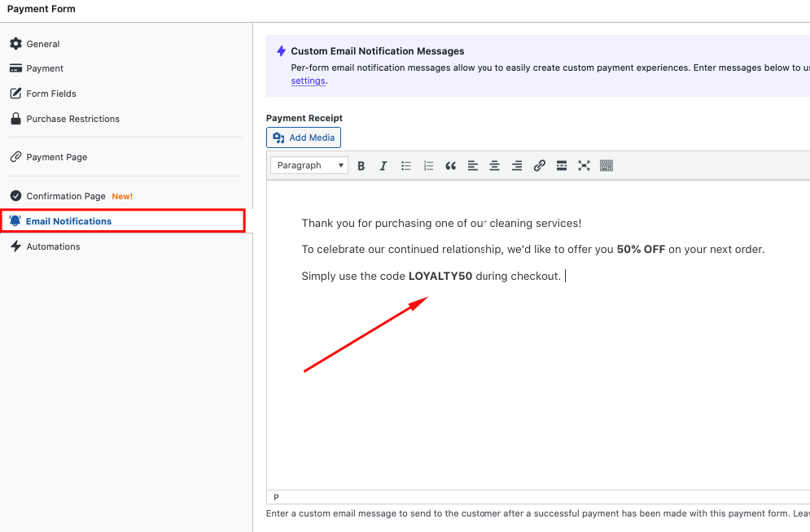The image size is (810, 532).
Task: Center-align the text
Action: (x=494, y=165)
